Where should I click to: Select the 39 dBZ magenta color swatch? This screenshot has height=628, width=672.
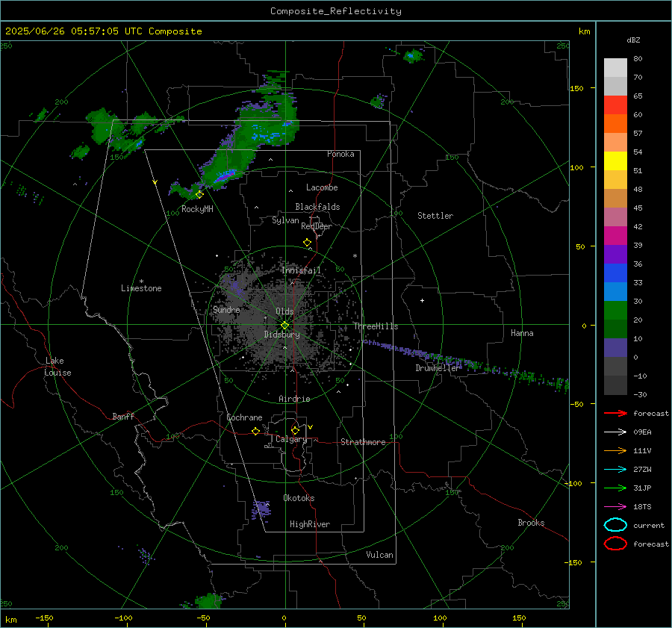[615, 235]
